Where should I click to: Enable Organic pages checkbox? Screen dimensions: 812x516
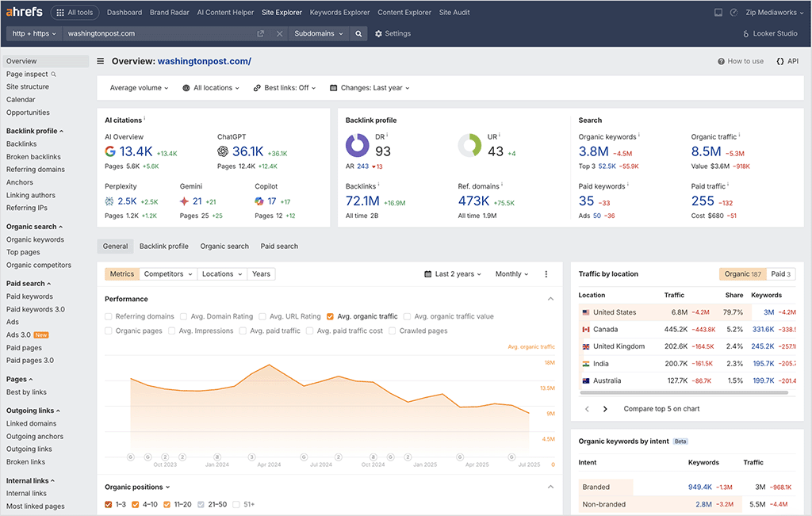pos(108,331)
